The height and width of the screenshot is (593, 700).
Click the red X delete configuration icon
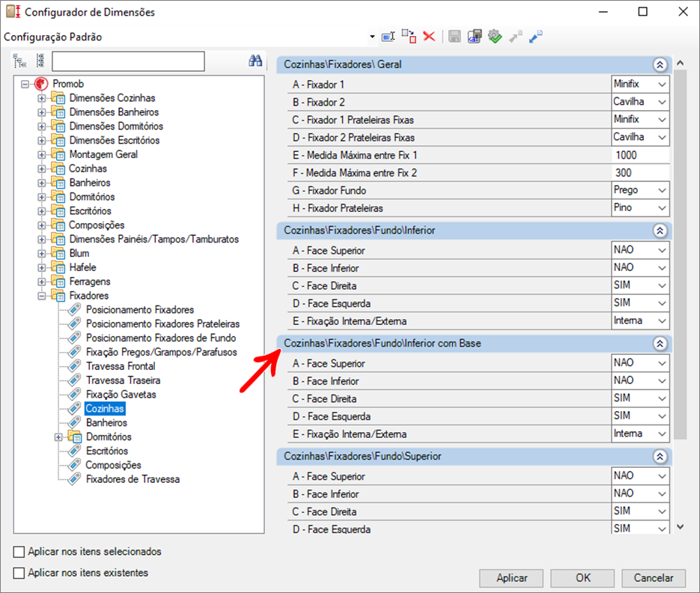click(429, 36)
